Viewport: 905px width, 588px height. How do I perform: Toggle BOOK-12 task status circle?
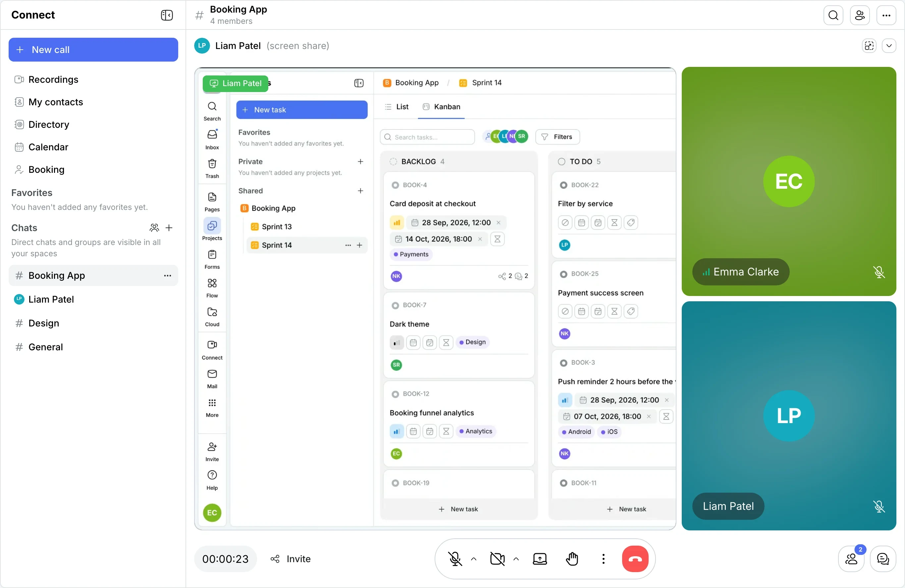point(395,394)
